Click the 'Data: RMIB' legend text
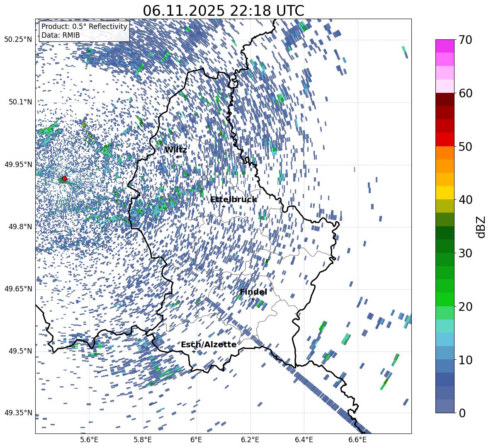The width and height of the screenshot is (491, 448). pos(61,35)
